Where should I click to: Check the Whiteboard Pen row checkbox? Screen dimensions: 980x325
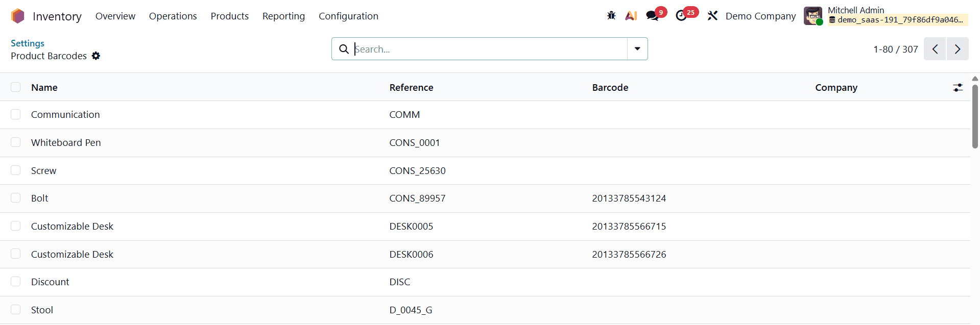[x=16, y=142]
